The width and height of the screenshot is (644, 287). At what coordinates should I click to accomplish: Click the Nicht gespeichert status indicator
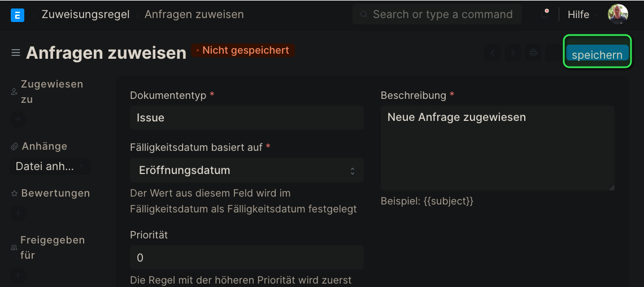tap(243, 50)
